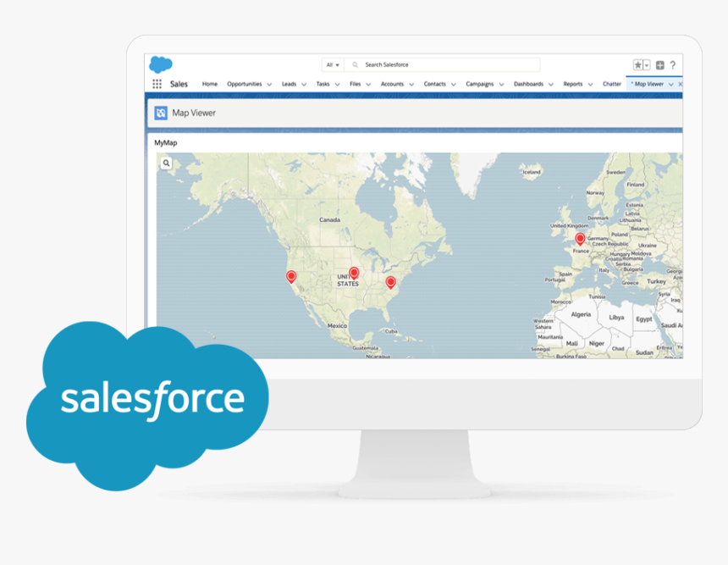The width and height of the screenshot is (728, 565).
Task: Click the Map Viewer page icon
Action: 161,113
